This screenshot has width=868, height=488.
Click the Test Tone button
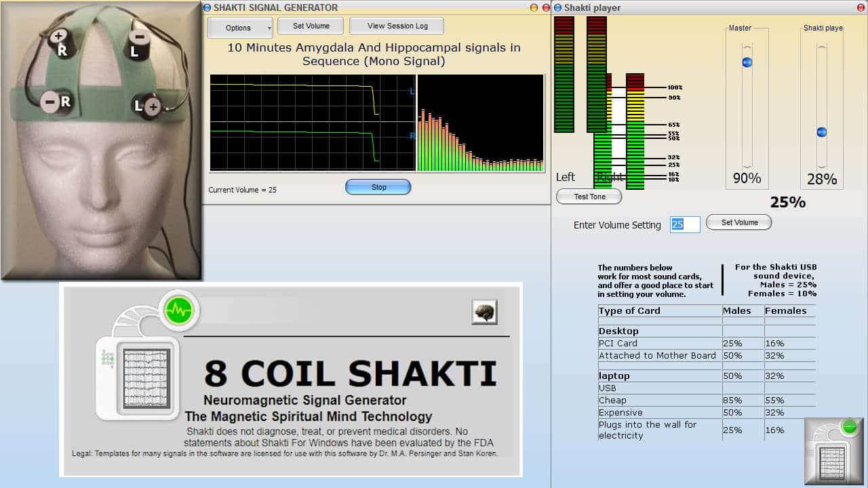[589, 197]
